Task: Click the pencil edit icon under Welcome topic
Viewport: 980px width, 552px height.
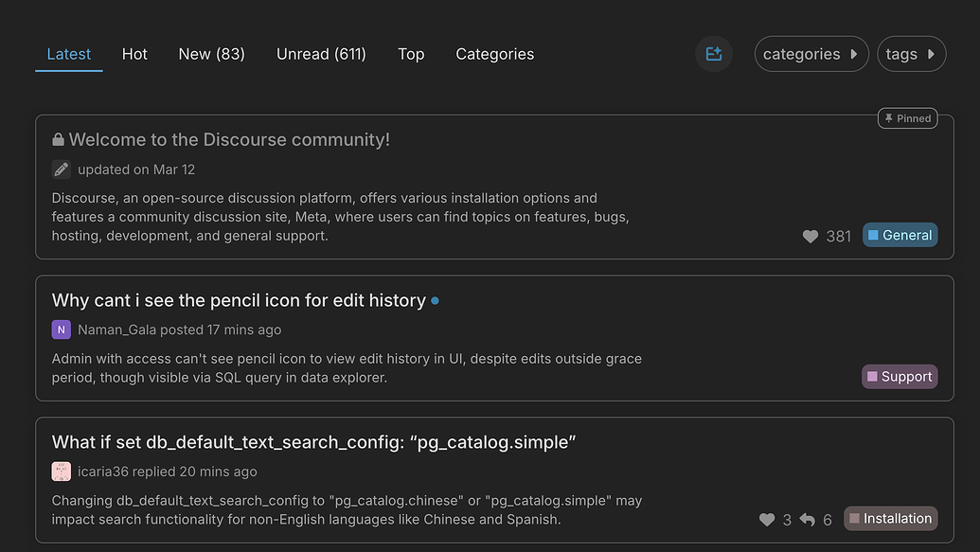Action: point(62,169)
